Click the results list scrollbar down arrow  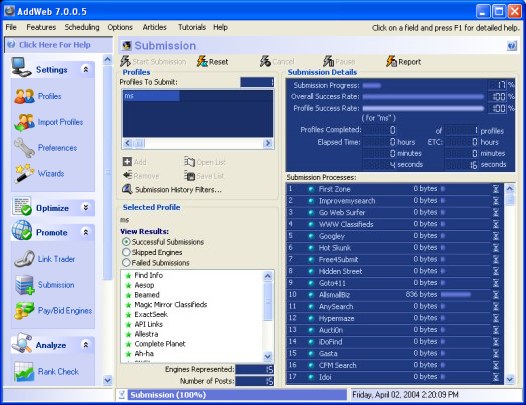[x=268, y=356]
